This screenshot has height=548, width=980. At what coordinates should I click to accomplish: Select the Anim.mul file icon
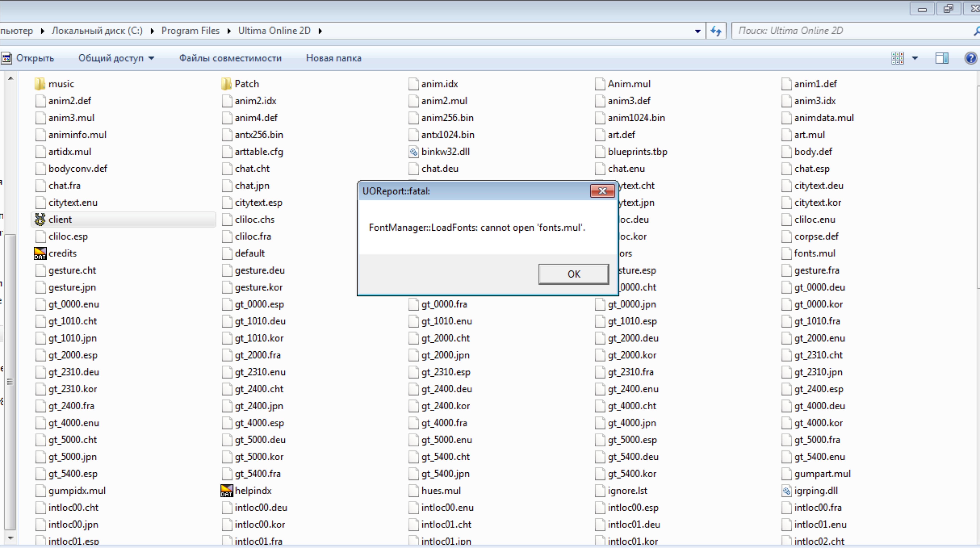click(x=600, y=84)
